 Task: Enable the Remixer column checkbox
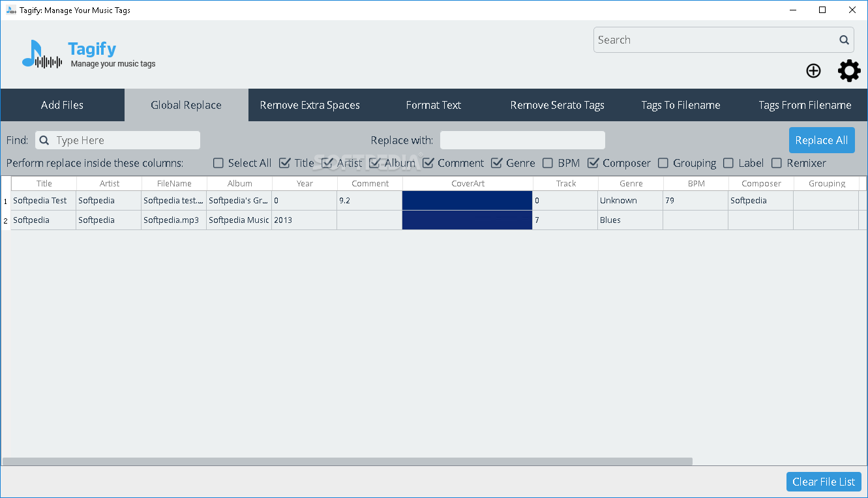pyautogui.click(x=777, y=163)
